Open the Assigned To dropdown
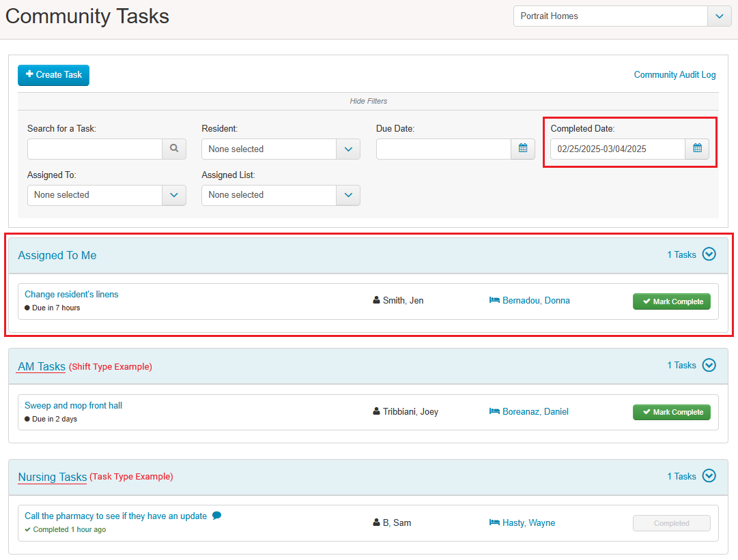738x560 pixels. (173, 195)
